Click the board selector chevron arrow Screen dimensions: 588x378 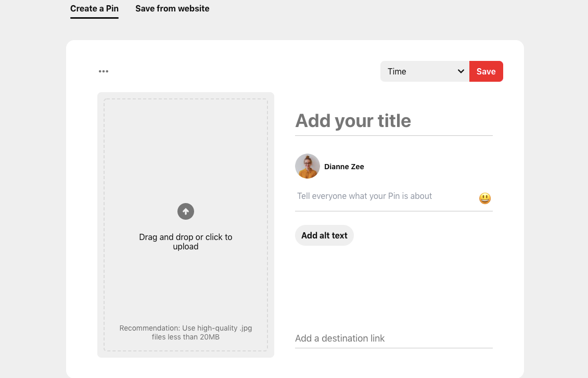461,71
